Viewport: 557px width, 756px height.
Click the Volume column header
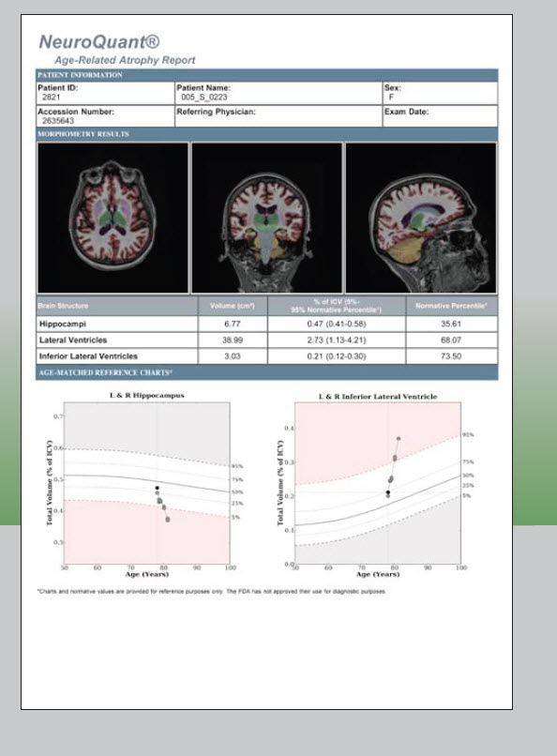(x=233, y=306)
